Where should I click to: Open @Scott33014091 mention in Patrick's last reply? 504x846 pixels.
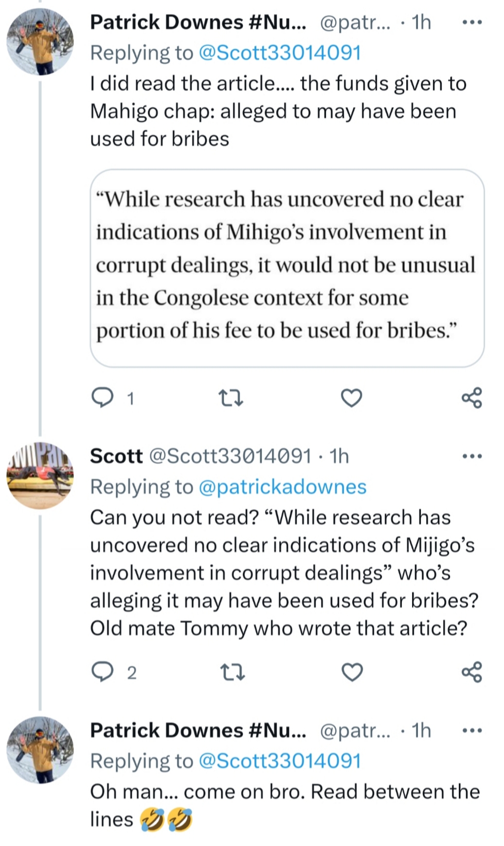tap(280, 761)
